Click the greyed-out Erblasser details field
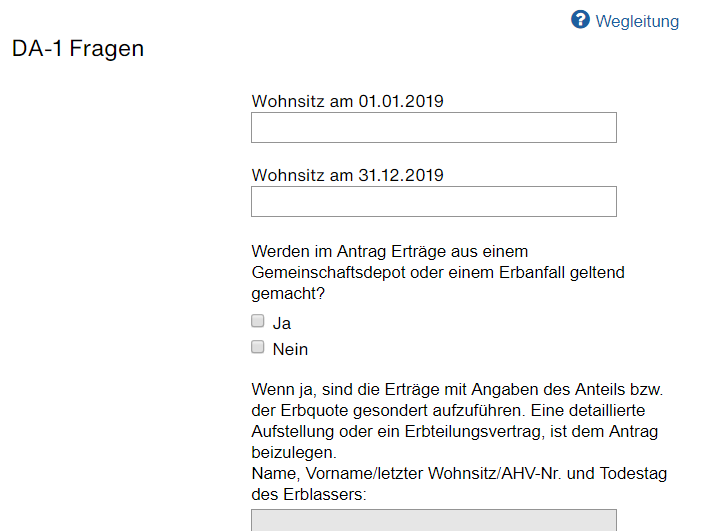Image resolution: width=703 pixels, height=531 pixels. click(434, 520)
